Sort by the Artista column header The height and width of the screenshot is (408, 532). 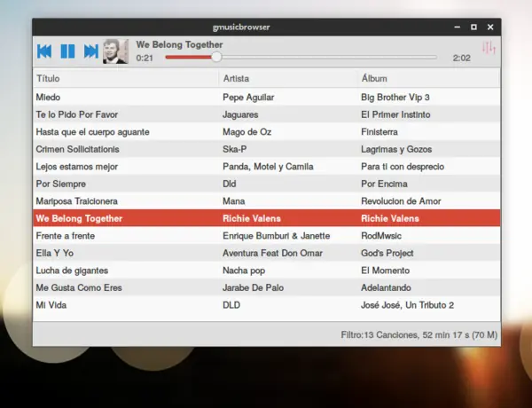tap(288, 78)
